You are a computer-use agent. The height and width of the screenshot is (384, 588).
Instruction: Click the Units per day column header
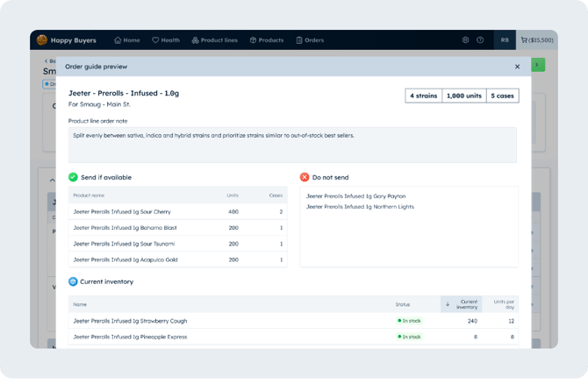pos(504,304)
